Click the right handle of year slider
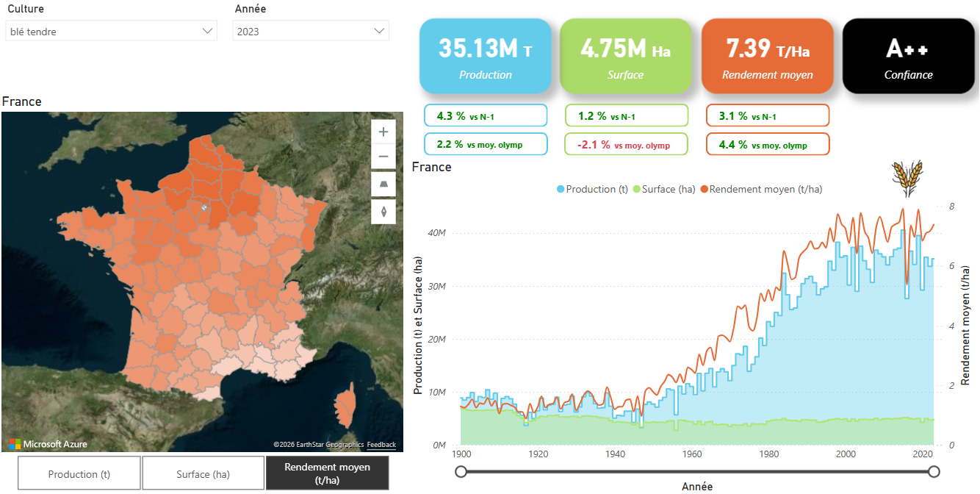980x494 pixels. coord(934,471)
